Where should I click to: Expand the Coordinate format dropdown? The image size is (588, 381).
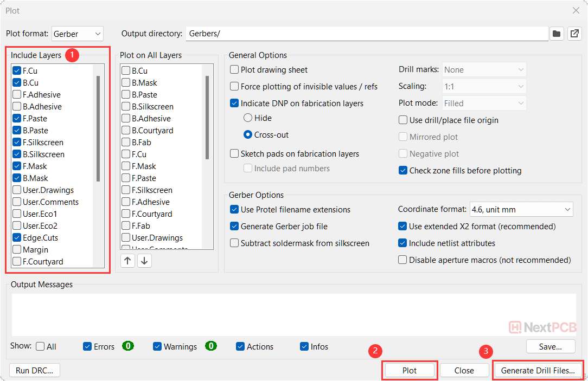coord(521,209)
